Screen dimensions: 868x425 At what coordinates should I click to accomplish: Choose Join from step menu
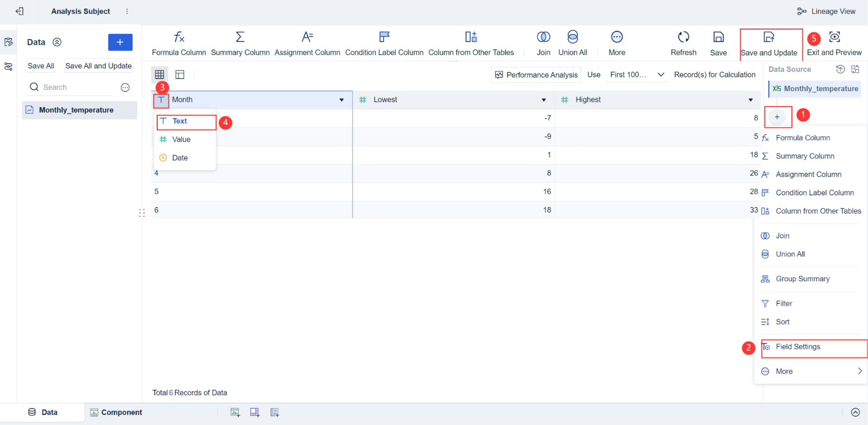coord(810,236)
